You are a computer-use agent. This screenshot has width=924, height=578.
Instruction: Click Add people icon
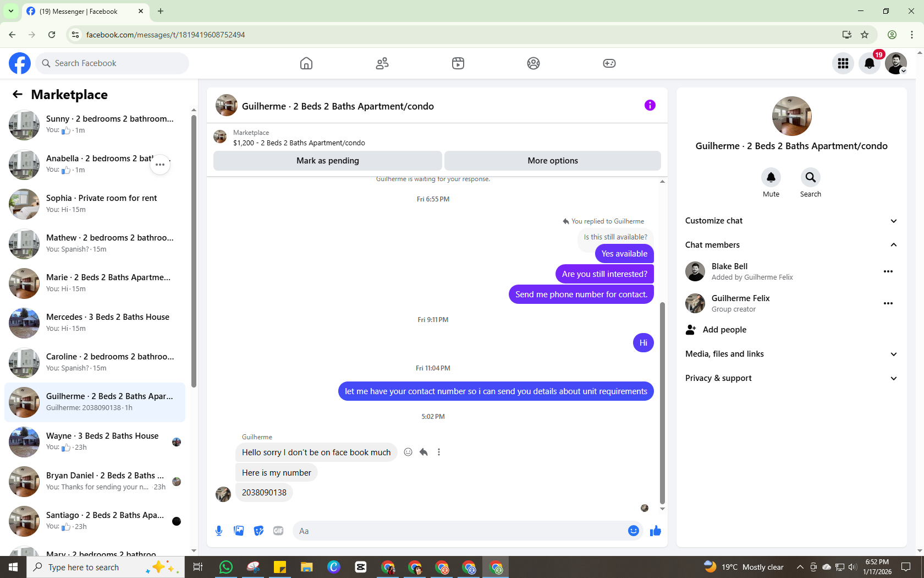[691, 330]
